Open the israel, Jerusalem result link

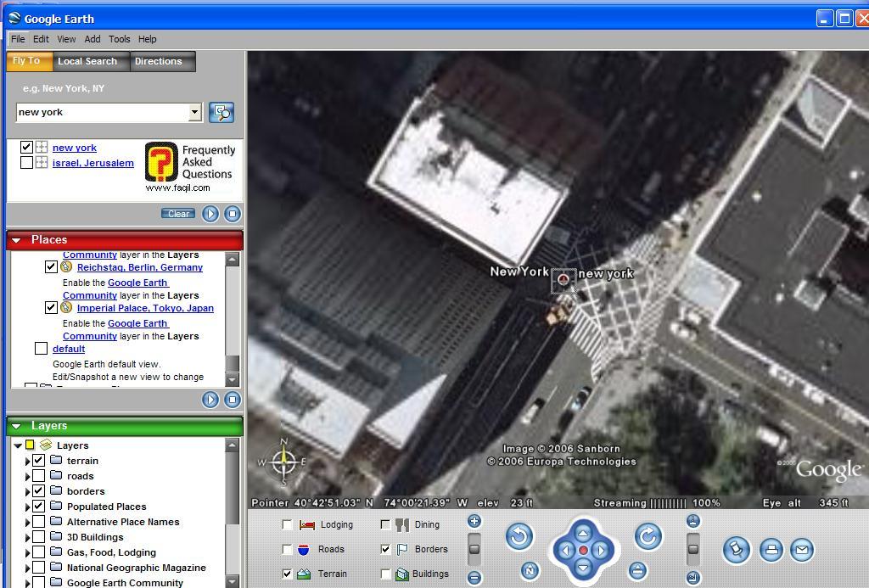[x=93, y=163]
